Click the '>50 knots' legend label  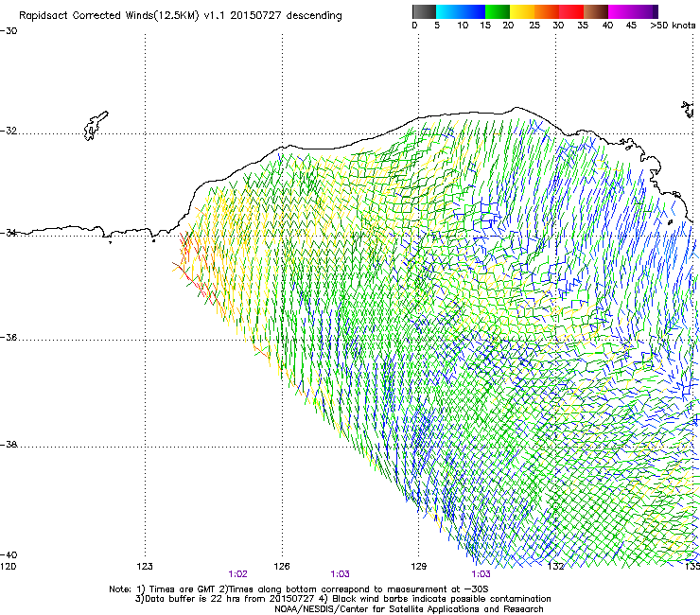pyautogui.click(x=673, y=26)
